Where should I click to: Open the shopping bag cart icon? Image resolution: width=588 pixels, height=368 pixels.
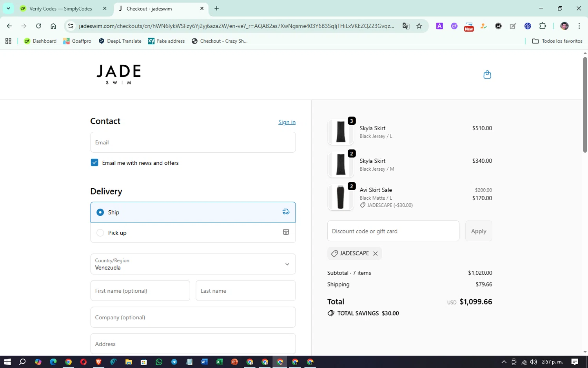[x=487, y=75]
